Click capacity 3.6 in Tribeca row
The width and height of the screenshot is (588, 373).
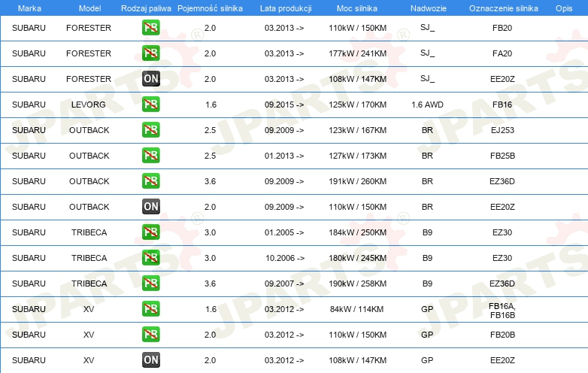[x=210, y=284]
